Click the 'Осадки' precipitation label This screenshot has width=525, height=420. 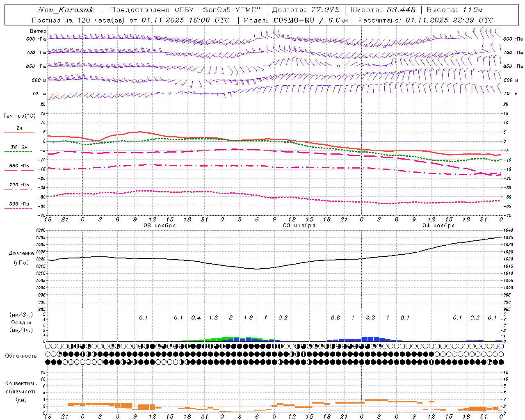pos(21,322)
